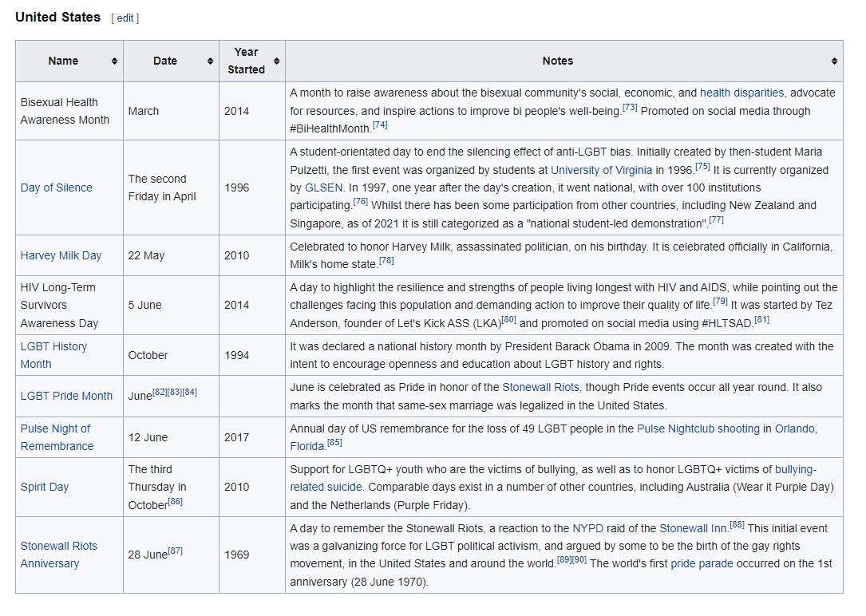
Task: Select the 1969 year cell
Action: point(252,555)
